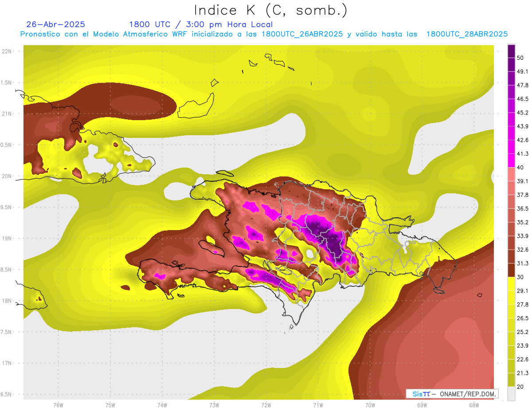Click the "22N" latitude label
The height and width of the screenshot is (411, 532).
tap(7, 51)
